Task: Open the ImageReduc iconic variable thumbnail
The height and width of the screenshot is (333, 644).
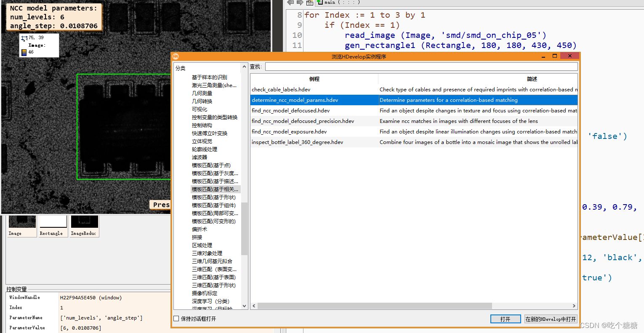Action: (x=84, y=226)
